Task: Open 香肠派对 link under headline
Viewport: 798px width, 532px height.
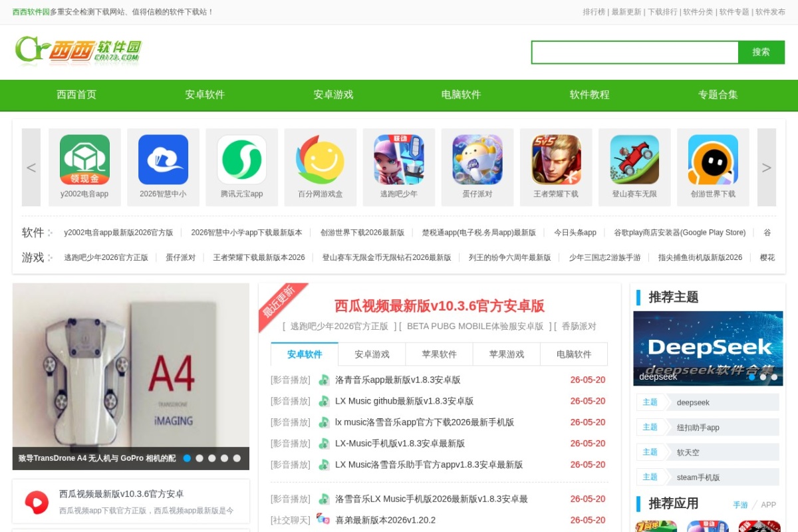Action: coord(579,327)
